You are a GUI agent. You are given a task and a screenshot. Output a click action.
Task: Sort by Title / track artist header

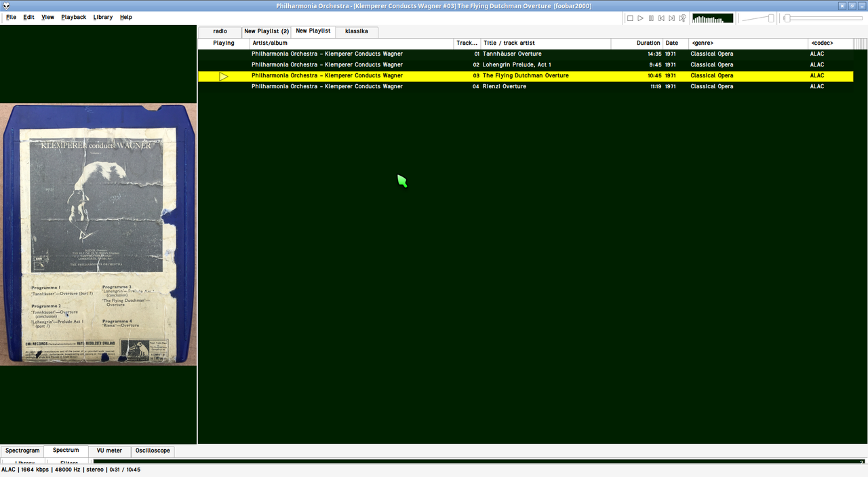[x=546, y=43]
